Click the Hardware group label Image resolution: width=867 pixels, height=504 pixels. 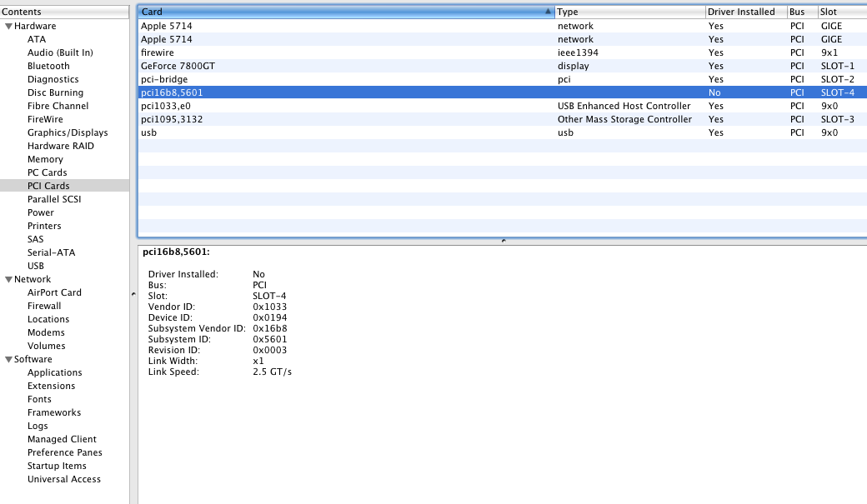point(35,26)
